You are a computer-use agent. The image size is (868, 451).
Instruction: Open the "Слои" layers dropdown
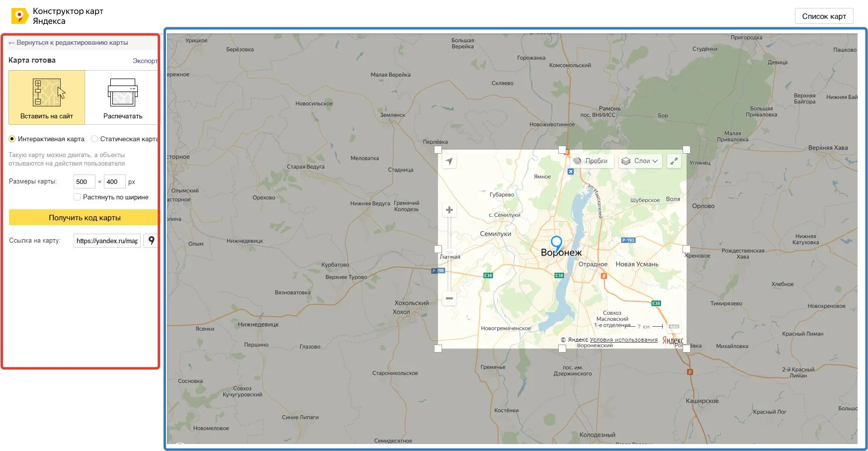(x=640, y=161)
